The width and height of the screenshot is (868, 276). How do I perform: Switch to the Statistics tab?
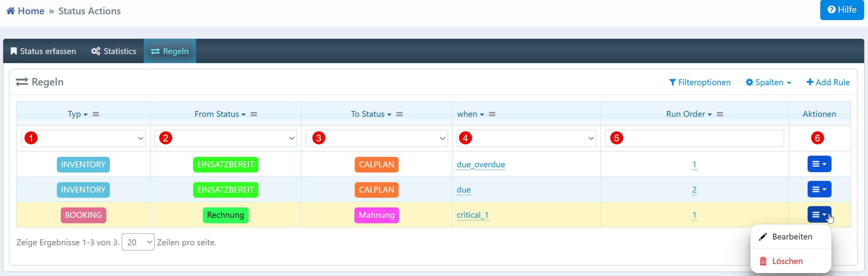114,51
